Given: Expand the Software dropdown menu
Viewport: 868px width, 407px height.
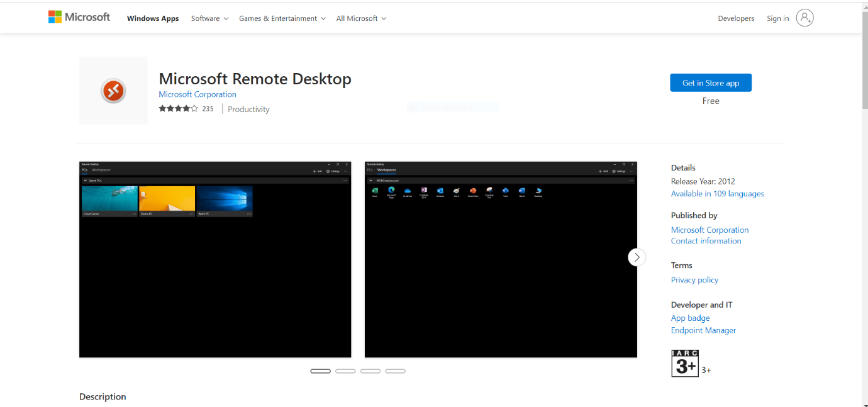Looking at the screenshot, I should coord(210,18).
